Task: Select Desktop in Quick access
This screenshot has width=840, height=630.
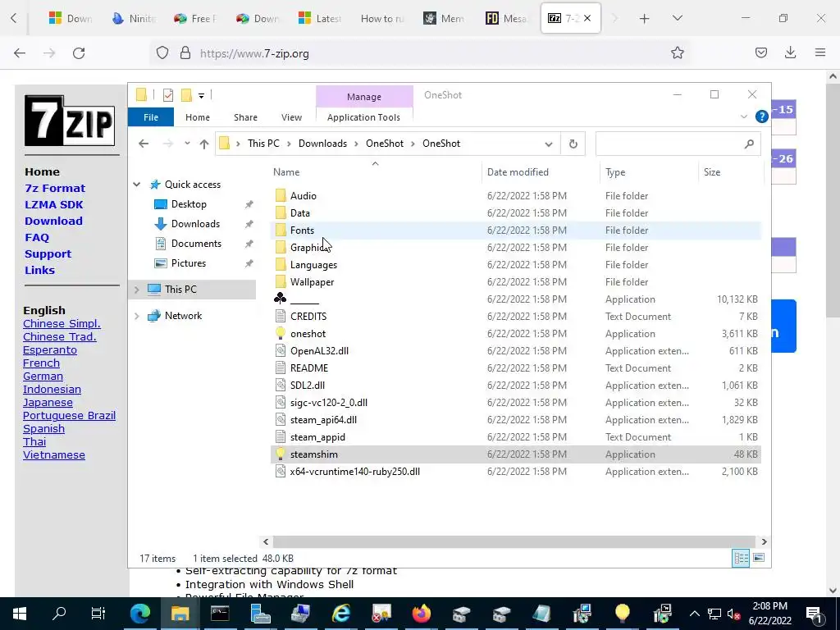Action: click(189, 204)
